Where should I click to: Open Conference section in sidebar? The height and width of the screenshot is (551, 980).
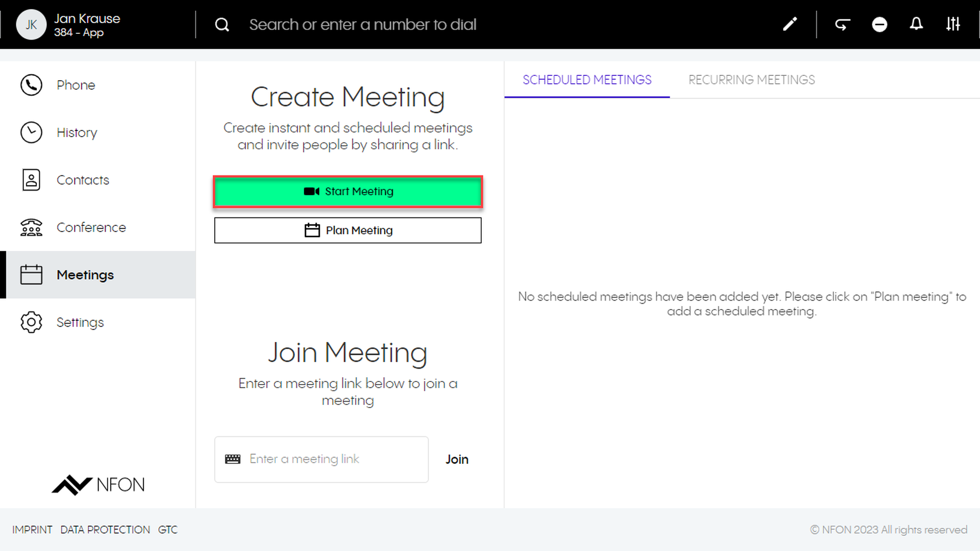(x=91, y=228)
